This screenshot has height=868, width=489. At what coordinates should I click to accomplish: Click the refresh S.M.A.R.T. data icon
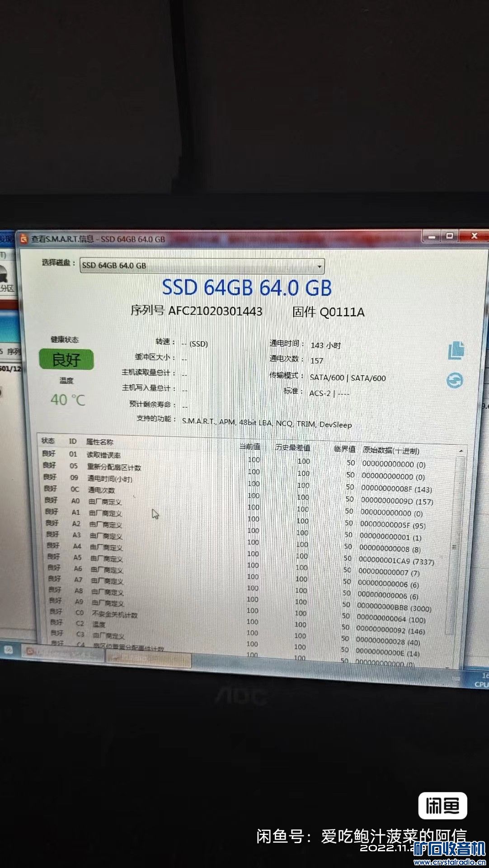click(x=455, y=380)
